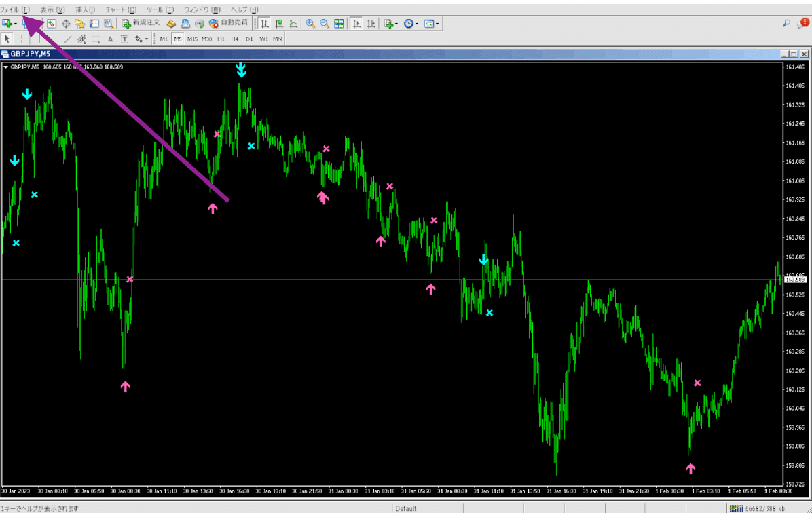Open the ウィンドウ (W) menu
Image resolution: width=812 pixels, height=513 pixels.
[x=202, y=9]
